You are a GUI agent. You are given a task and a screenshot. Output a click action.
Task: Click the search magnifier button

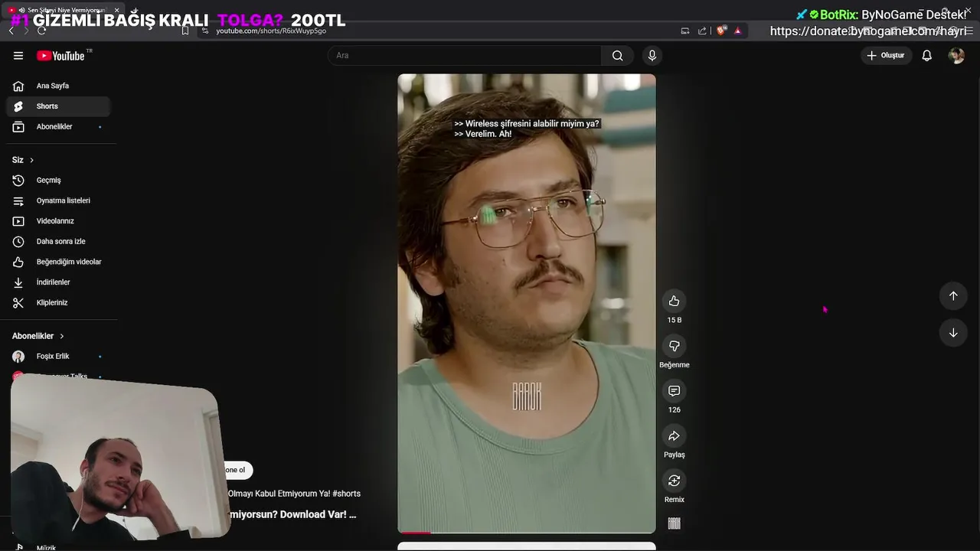coord(617,55)
